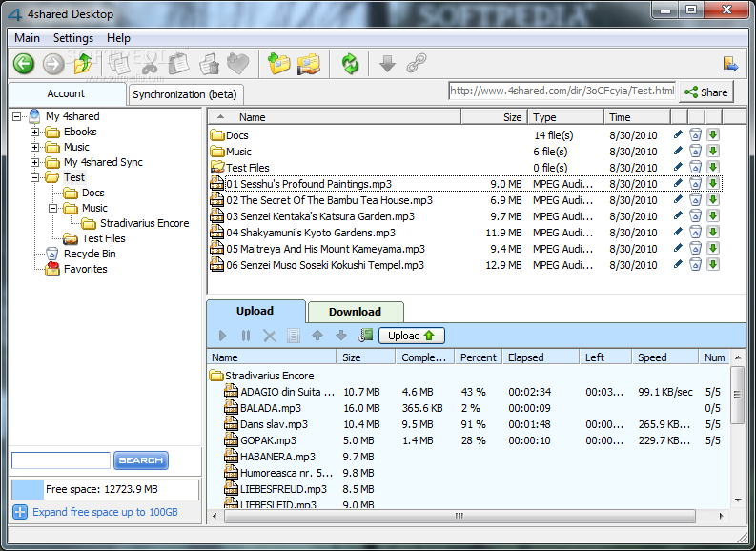Open the Recycle Bin in the tree

[x=90, y=254]
